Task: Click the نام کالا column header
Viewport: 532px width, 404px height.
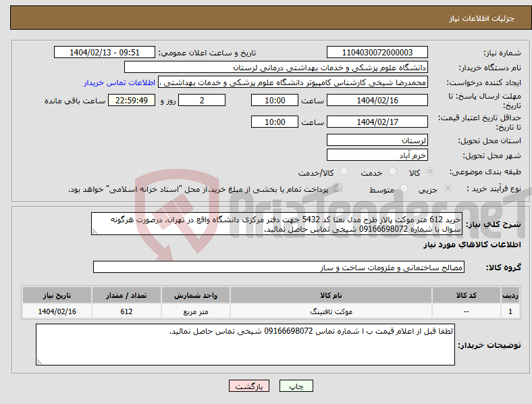Action: pyautogui.click(x=331, y=295)
